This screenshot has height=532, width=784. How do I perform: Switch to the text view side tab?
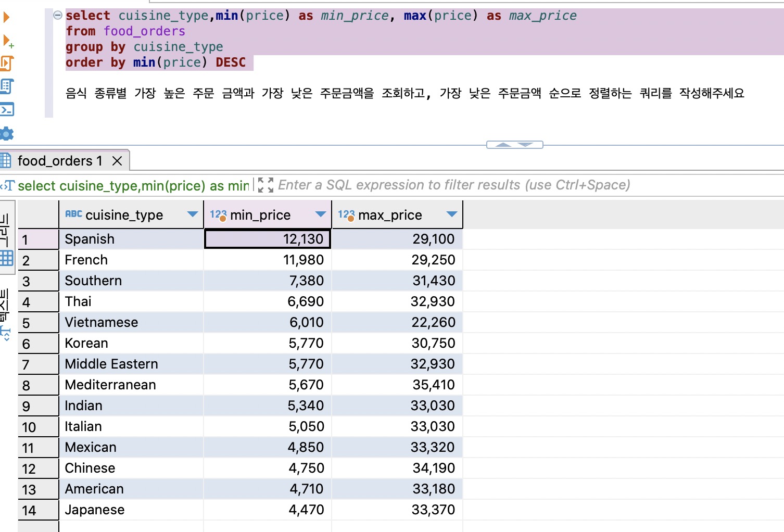(x=6, y=315)
